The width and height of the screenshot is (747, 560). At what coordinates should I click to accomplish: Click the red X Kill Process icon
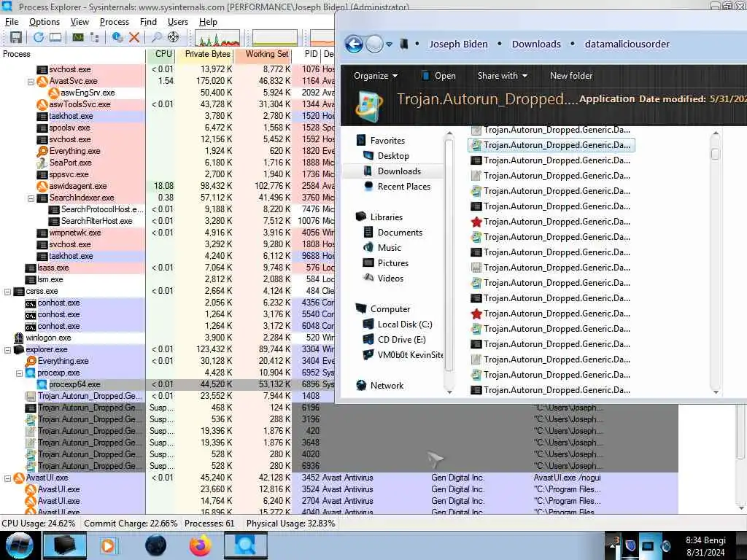tap(134, 37)
